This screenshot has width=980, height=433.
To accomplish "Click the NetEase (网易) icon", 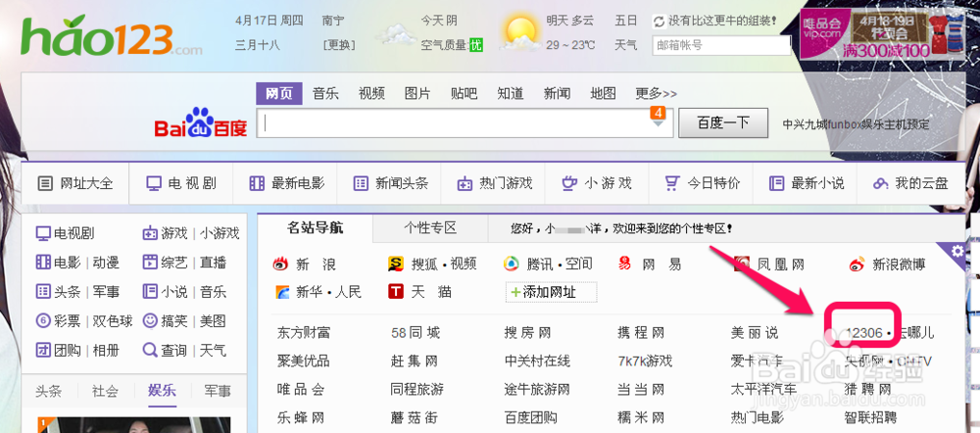I will (624, 264).
